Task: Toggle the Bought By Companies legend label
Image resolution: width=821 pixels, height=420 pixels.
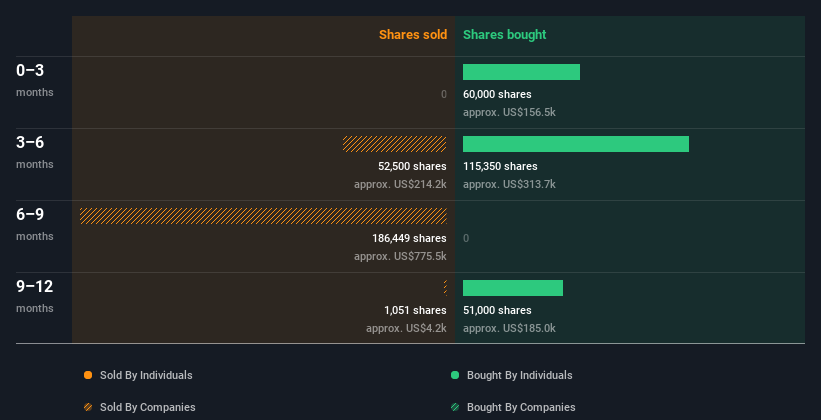Action: click(x=521, y=407)
